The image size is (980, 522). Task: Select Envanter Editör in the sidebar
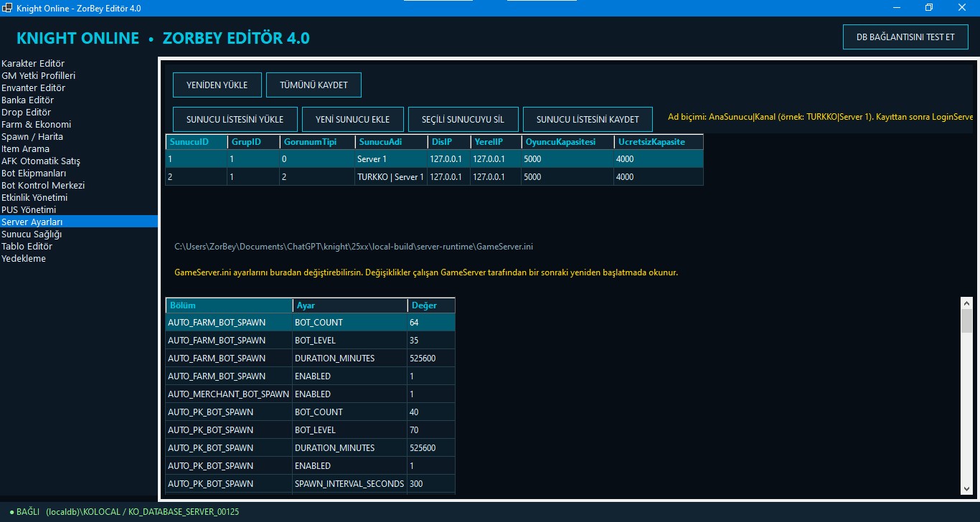79,88
